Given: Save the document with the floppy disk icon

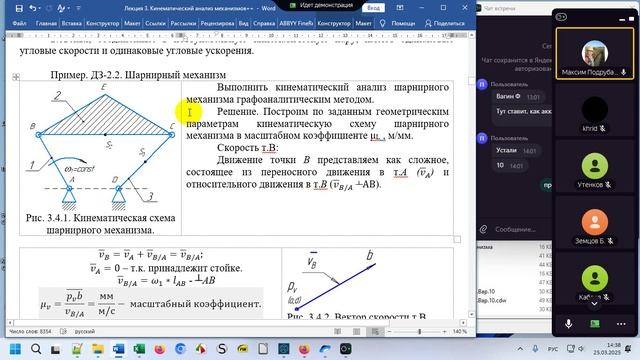Looking at the screenshot, I should pos(19,8).
